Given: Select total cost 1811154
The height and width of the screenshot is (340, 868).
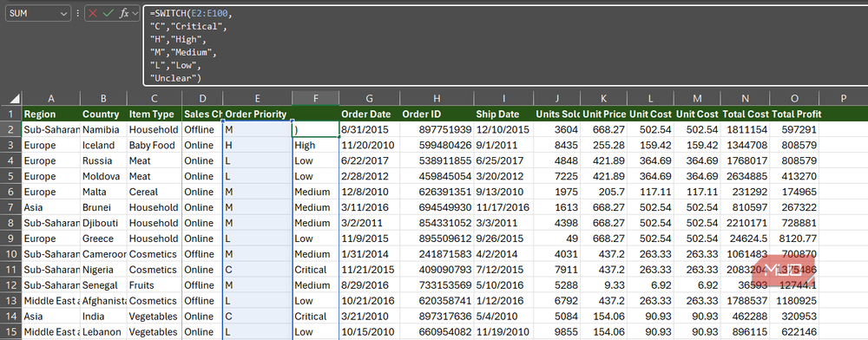Looking at the screenshot, I should pos(745,129).
